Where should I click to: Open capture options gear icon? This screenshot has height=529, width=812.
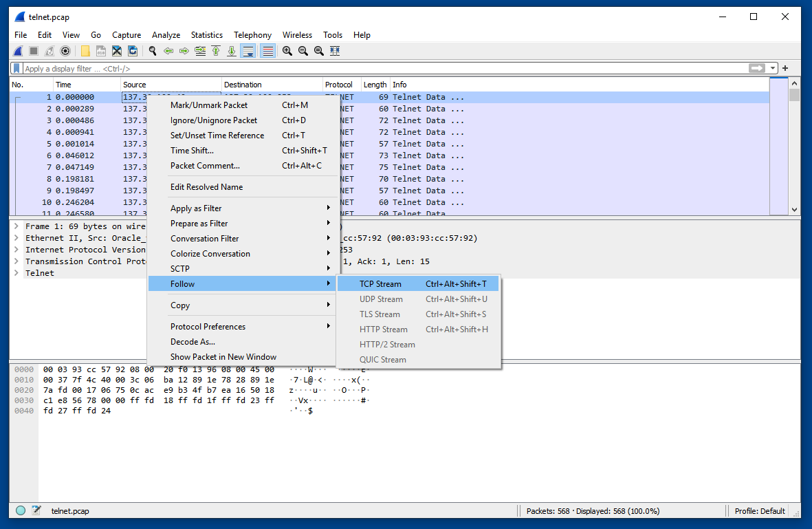[x=65, y=51]
